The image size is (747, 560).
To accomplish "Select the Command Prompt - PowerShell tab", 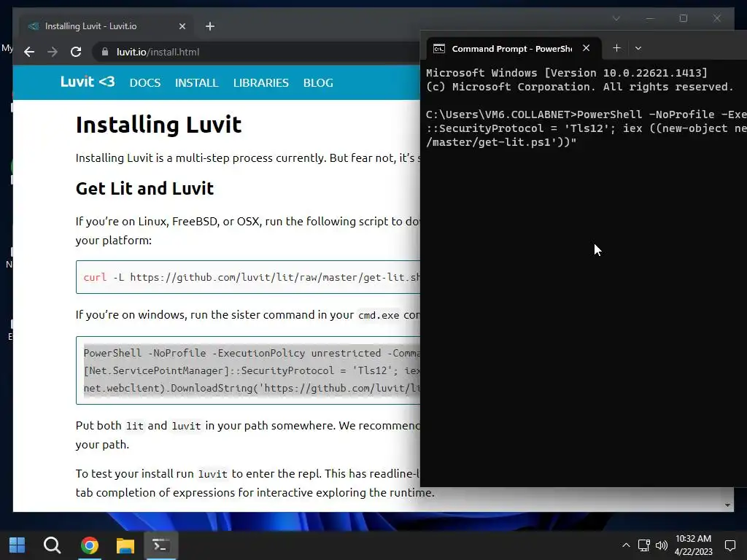I will (513, 49).
